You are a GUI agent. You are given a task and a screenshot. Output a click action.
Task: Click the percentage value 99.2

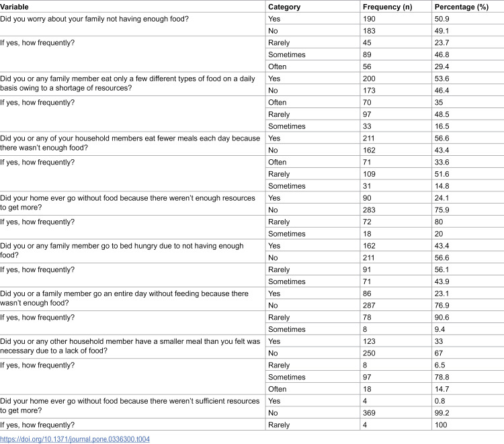pos(442,413)
